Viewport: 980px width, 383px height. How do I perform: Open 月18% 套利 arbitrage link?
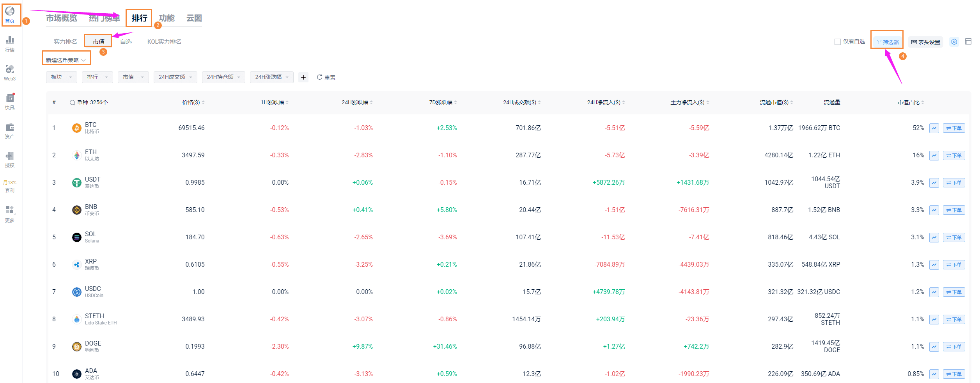coord(10,187)
